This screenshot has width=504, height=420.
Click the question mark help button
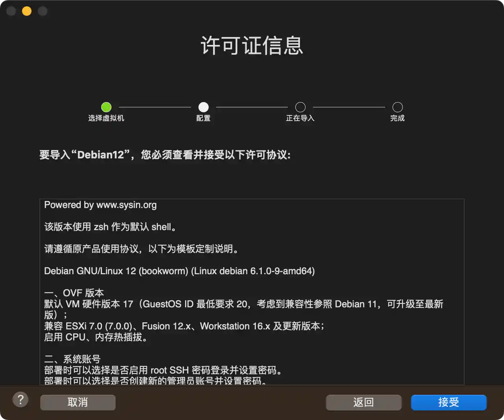point(20,400)
